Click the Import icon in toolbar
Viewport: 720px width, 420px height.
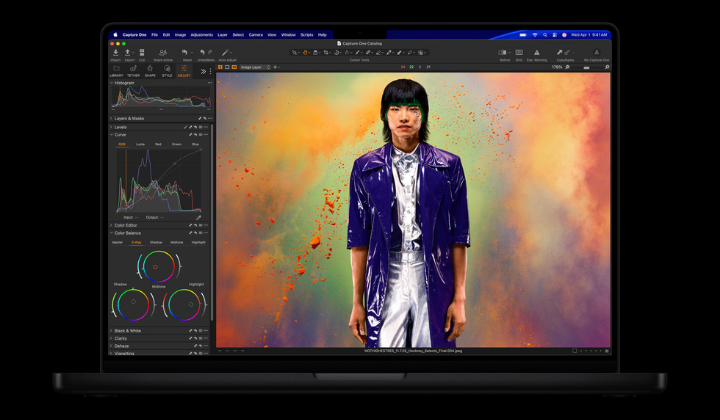116,53
